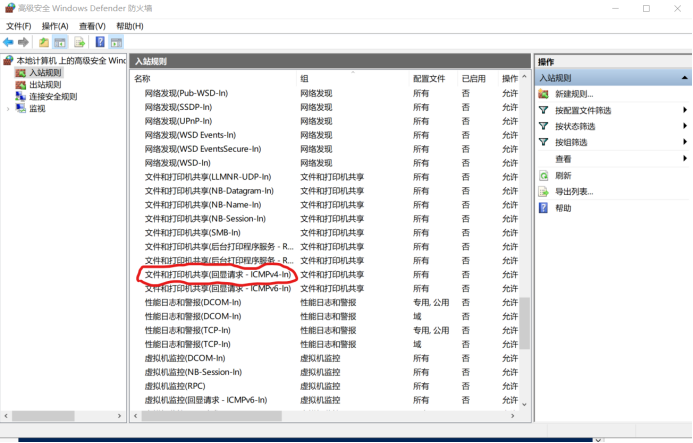Click the 按配置文件筛选 funnel icon
The image size is (693, 443).
tap(544, 110)
